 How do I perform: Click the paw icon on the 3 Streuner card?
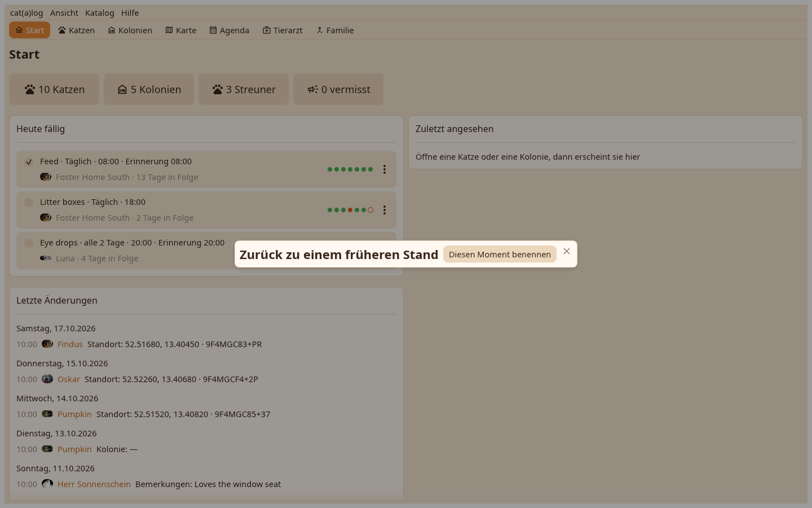(218, 89)
